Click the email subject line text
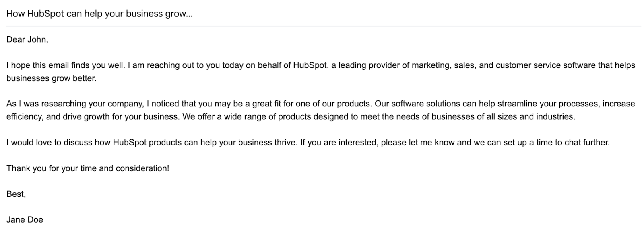 (x=99, y=14)
